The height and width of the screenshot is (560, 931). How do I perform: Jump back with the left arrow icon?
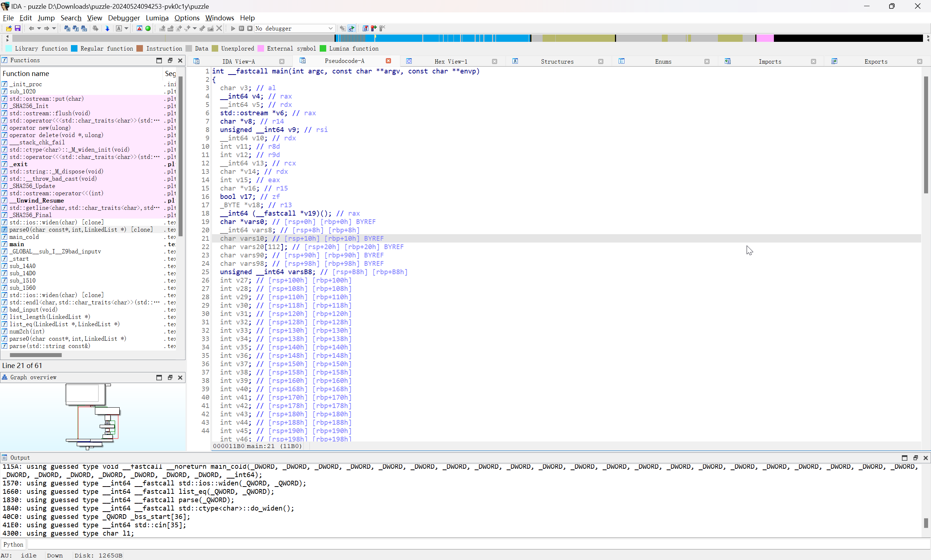click(32, 28)
